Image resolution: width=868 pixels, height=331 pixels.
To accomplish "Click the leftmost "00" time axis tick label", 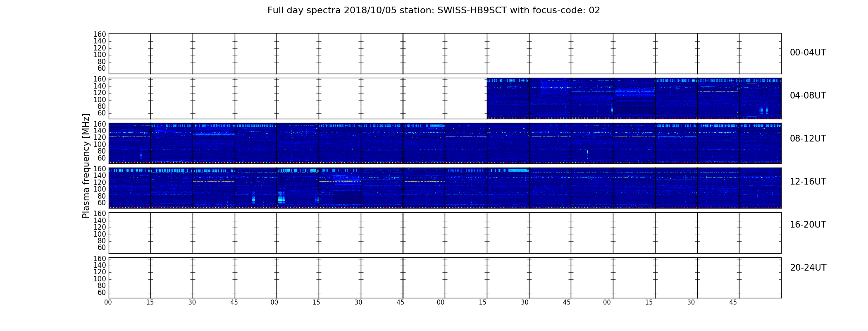I will coord(108,302).
